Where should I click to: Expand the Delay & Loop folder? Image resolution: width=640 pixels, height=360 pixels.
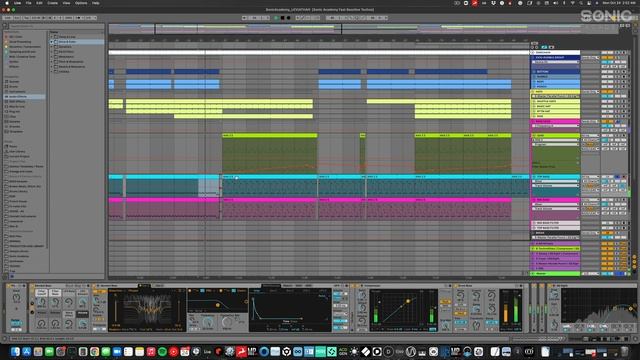tap(52, 37)
